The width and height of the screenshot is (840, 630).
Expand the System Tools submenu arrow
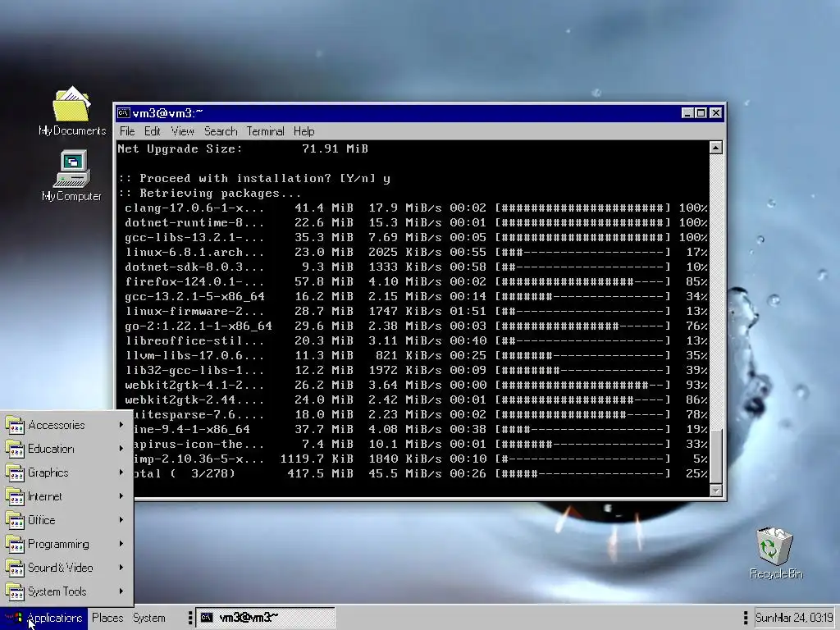click(x=121, y=591)
